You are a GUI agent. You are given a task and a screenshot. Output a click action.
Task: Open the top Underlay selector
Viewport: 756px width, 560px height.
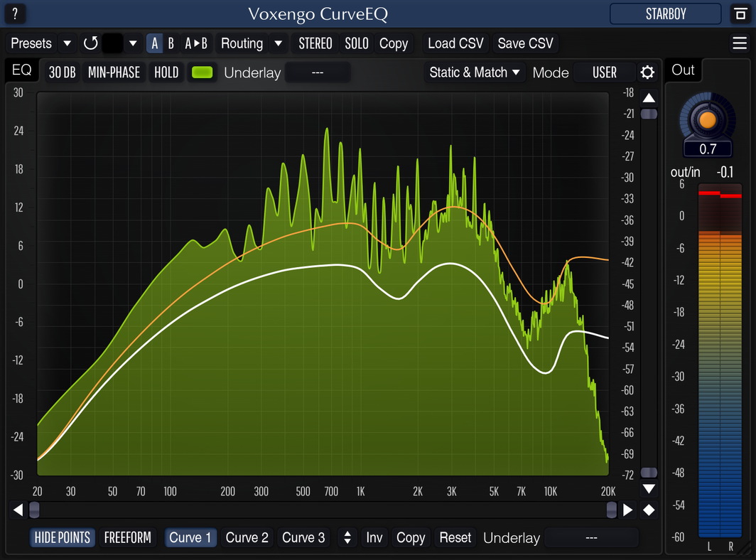[x=317, y=72]
